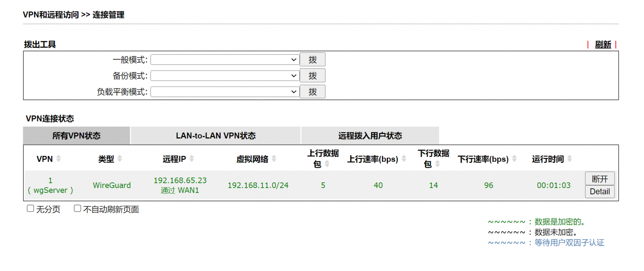Screen dimensions: 644x271
Task: Click 等待用户双因子认证 legend text
Action: (570, 243)
